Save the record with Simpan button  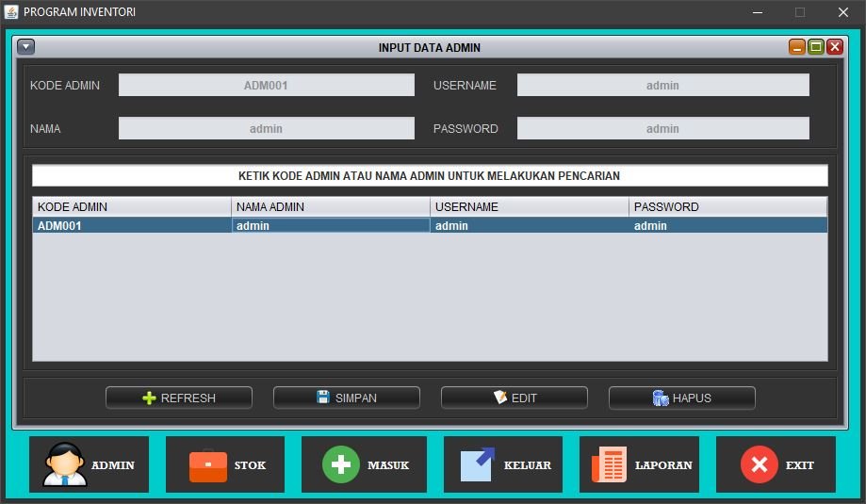pyautogui.click(x=347, y=398)
